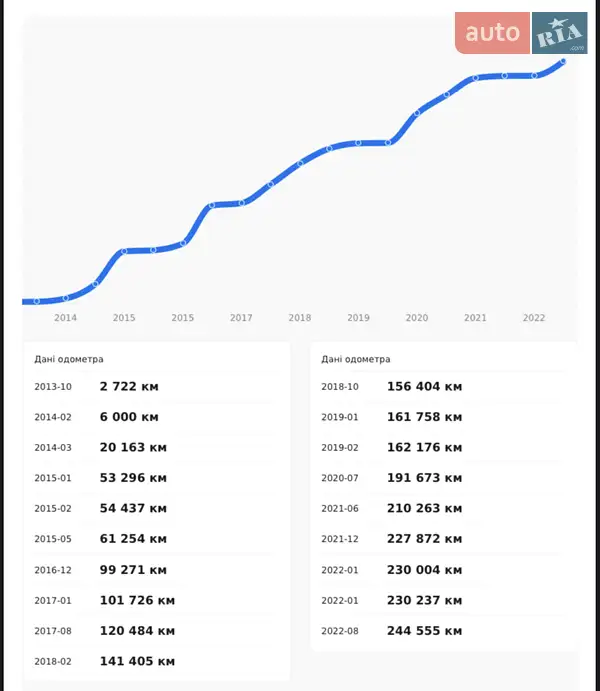Screen dimensions: 600x691
Task: Click the 2020 axis year label
Action: point(417,318)
